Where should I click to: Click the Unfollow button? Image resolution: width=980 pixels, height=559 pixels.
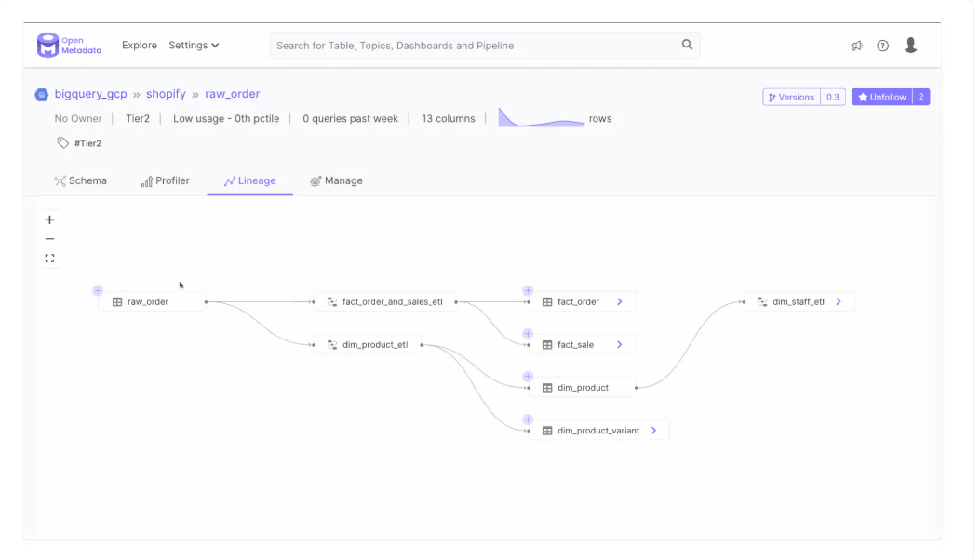click(x=880, y=97)
